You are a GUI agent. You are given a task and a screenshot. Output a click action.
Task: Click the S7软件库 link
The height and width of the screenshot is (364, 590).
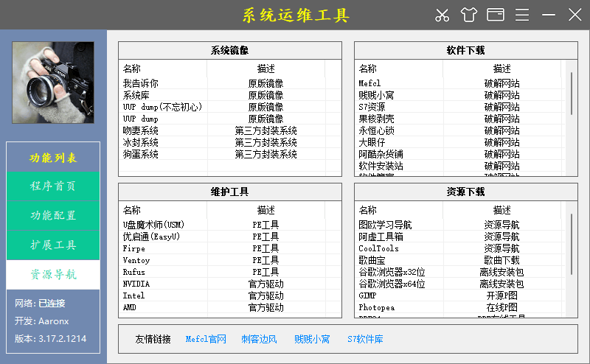pos(365,340)
